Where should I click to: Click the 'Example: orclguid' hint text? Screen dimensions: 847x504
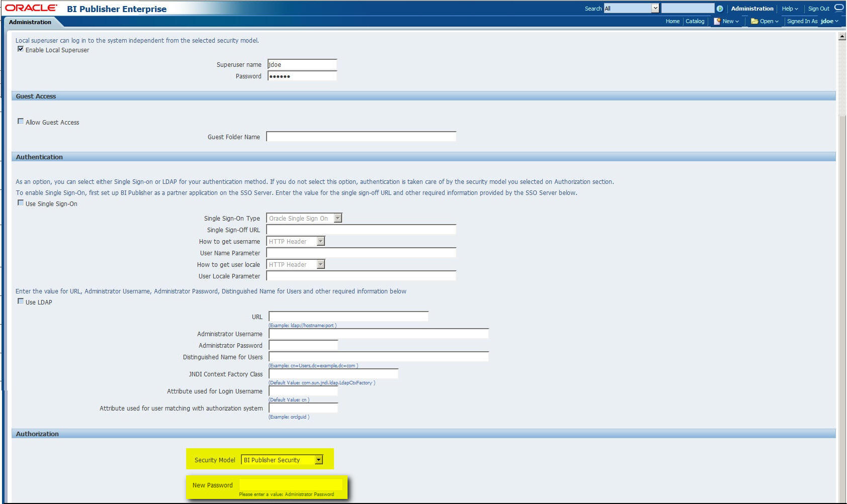point(289,417)
